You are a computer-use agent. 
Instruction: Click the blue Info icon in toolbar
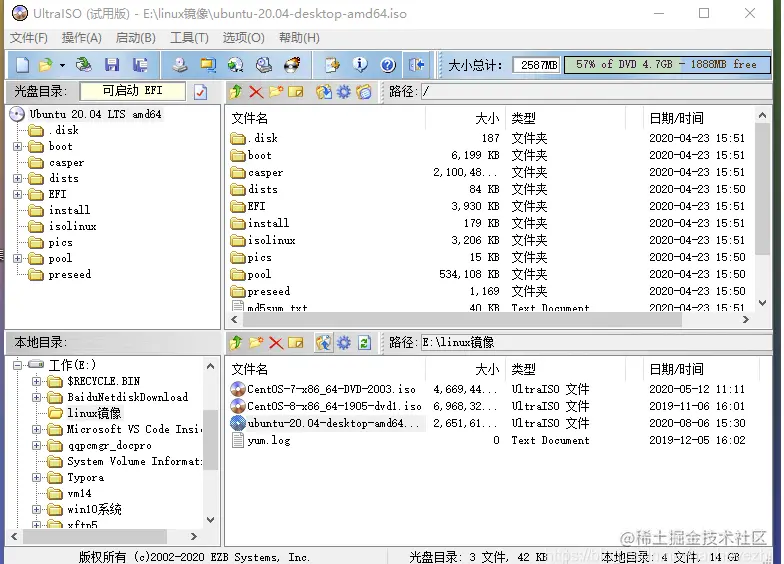[360, 64]
